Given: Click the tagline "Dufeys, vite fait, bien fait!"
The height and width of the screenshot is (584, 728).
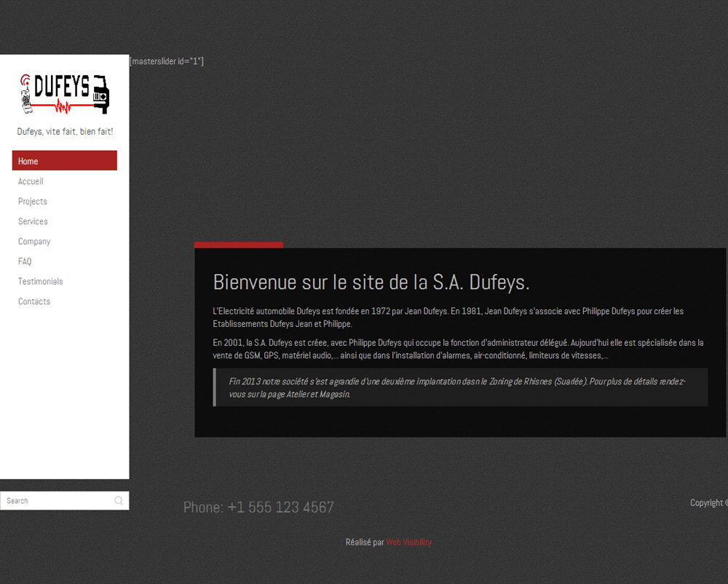Looking at the screenshot, I should click(65, 132).
